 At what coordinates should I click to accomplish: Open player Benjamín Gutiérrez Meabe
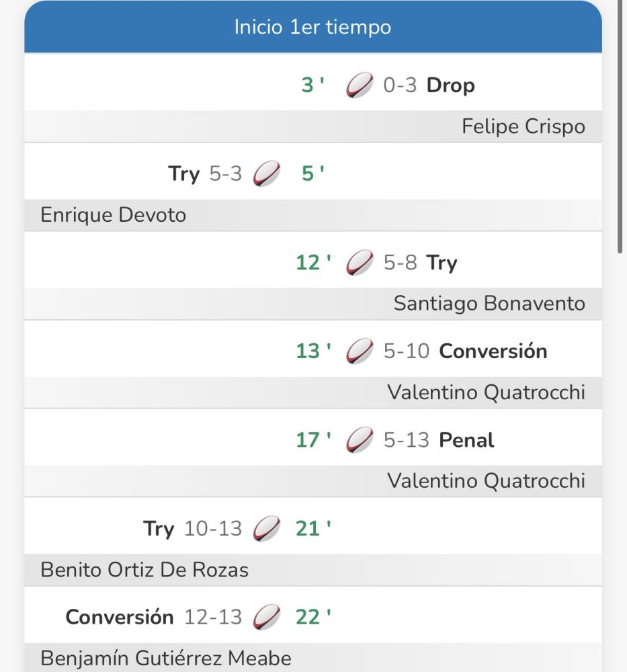coord(166,659)
